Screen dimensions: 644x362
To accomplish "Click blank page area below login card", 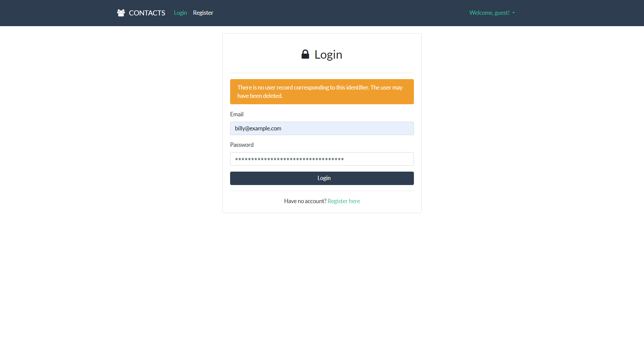I will point(322,285).
